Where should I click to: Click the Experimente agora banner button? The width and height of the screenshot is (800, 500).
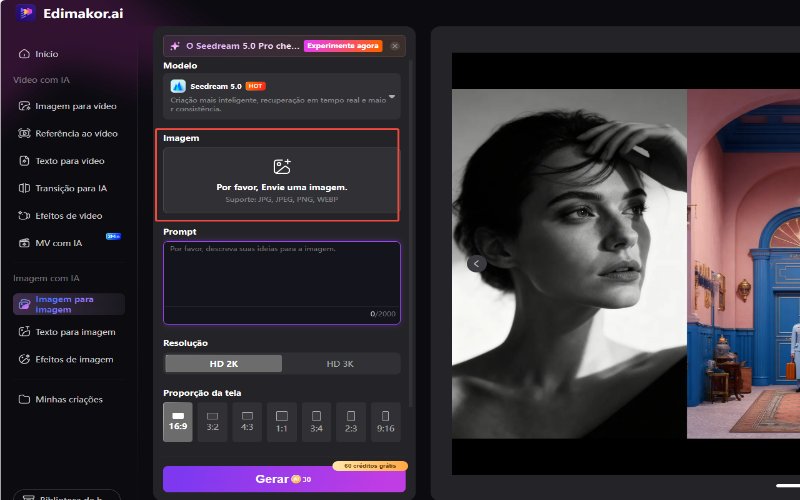tap(343, 46)
